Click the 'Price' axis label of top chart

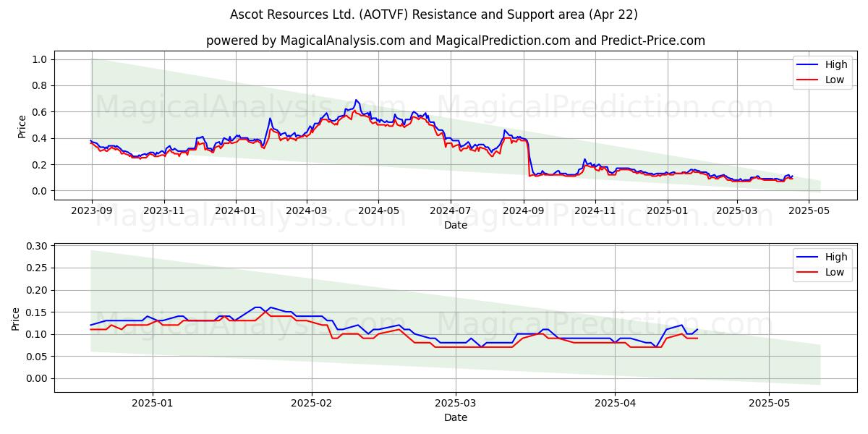pyautogui.click(x=22, y=127)
